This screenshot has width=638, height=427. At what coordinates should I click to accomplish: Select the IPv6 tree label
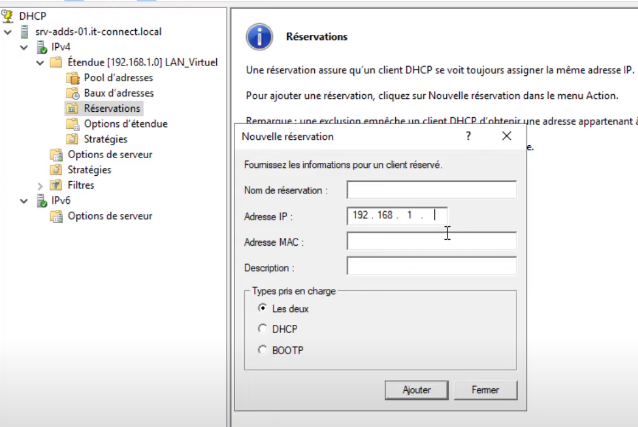click(x=61, y=201)
